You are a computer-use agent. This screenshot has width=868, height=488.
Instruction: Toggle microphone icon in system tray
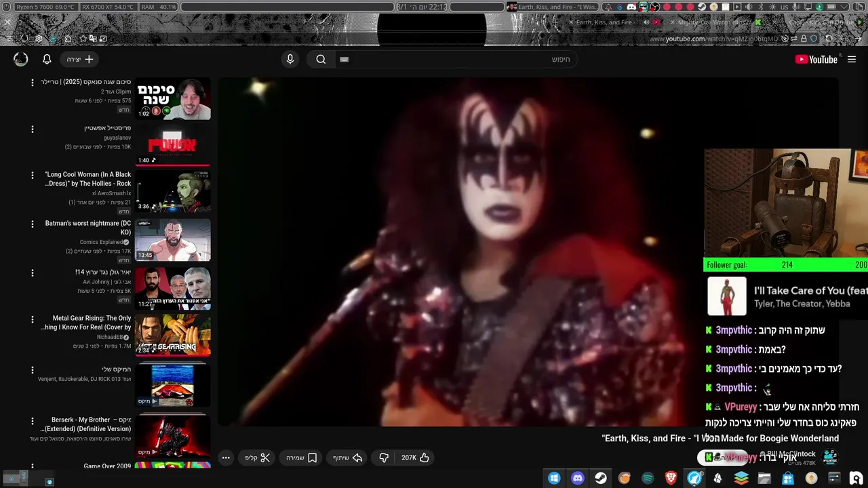point(795,7)
